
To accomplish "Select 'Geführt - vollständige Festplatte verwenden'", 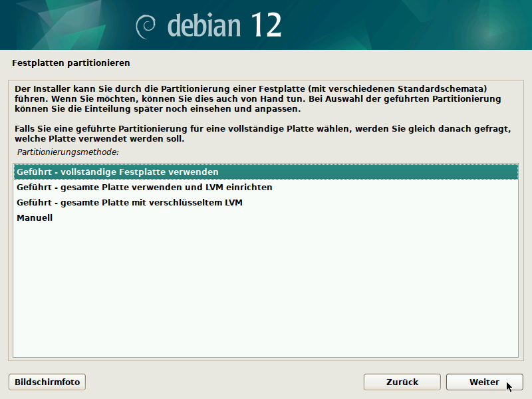I will [118, 172].
